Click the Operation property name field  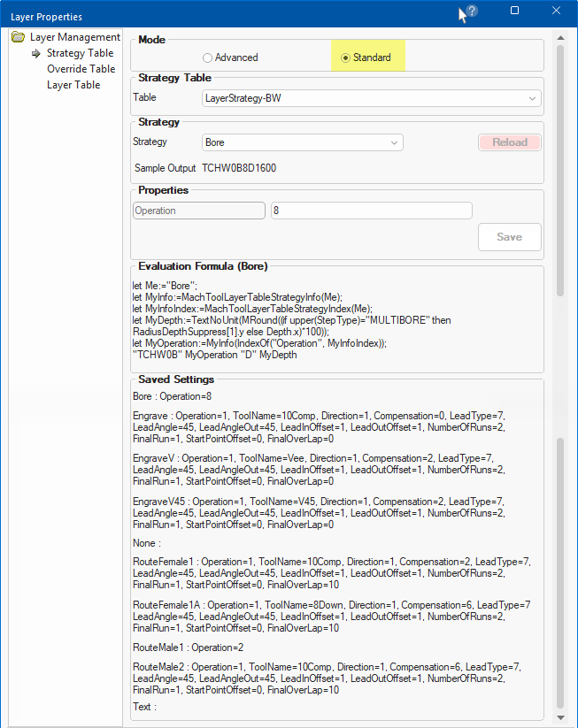click(198, 211)
